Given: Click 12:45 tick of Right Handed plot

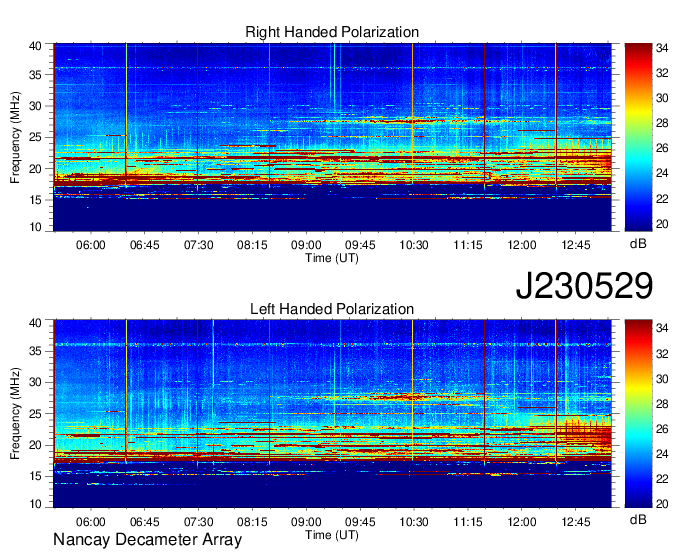Looking at the screenshot, I should (575, 245).
